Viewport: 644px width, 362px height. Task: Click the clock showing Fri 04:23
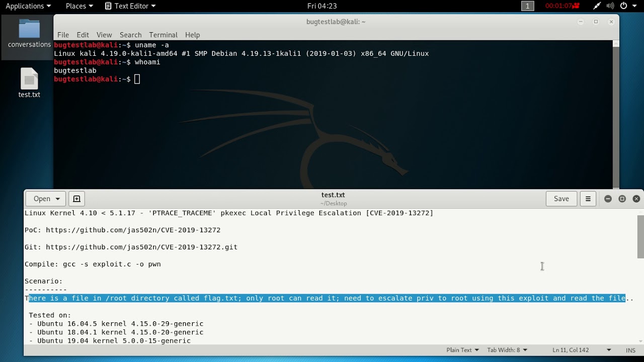point(322,6)
